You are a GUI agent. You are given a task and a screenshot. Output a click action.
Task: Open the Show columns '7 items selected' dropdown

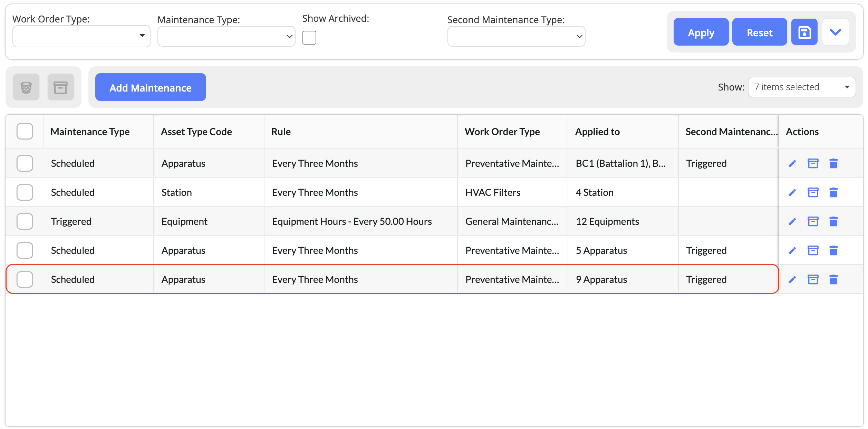[x=802, y=87]
